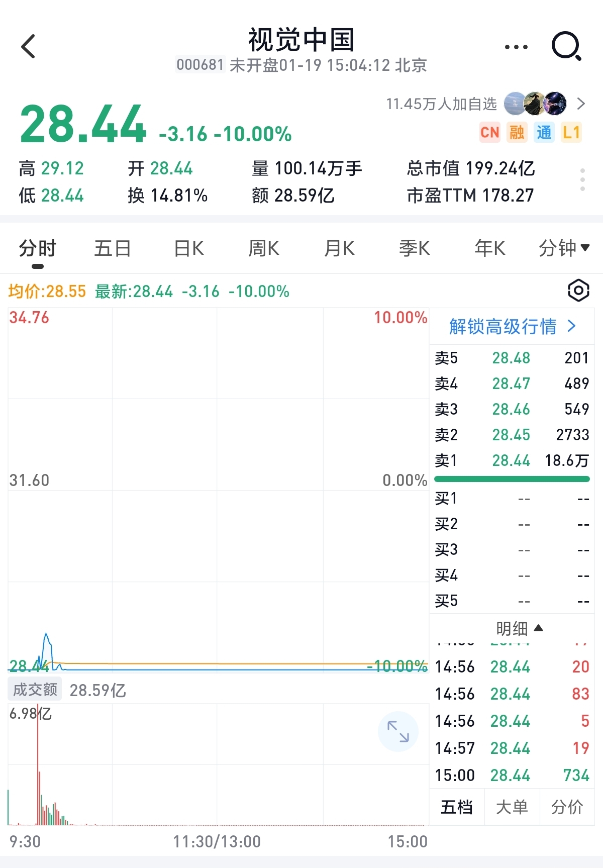Tap the large 28.44 current price
Image resolution: width=603 pixels, height=868 pixels.
tap(83, 124)
